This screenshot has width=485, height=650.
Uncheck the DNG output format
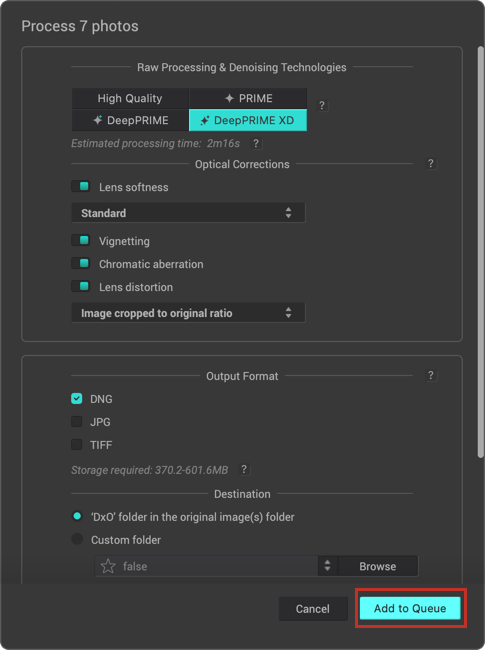pyautogui.click(x=77, y=399)
